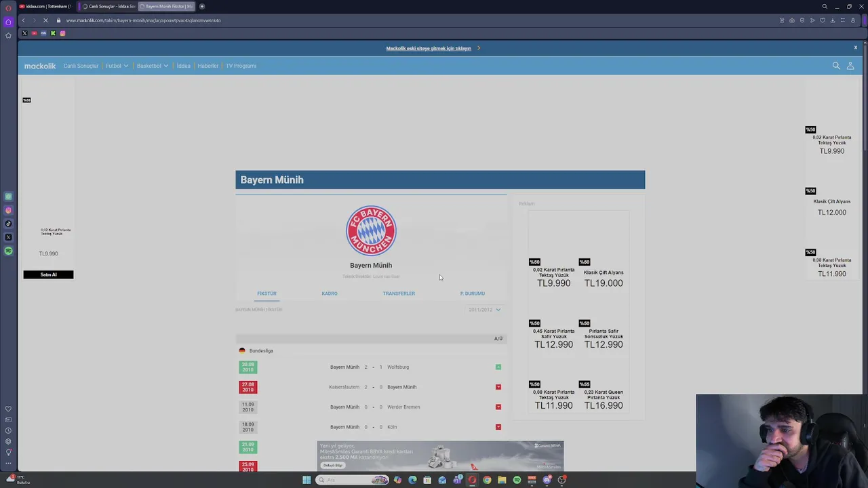Open the heart favorites icon in sidebar
The height and width of the screenshot is (488, 868).
(x=8, y=409)
